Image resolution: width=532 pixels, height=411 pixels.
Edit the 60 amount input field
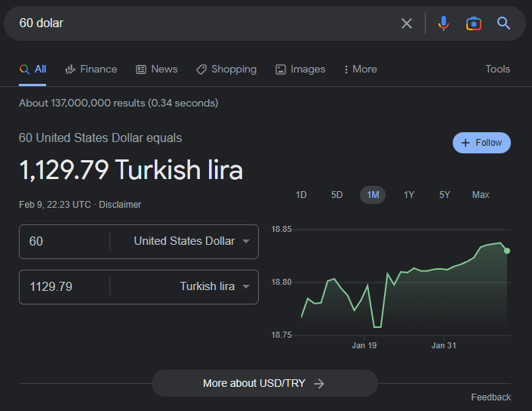pyautogui.click(x=64, y=242)
